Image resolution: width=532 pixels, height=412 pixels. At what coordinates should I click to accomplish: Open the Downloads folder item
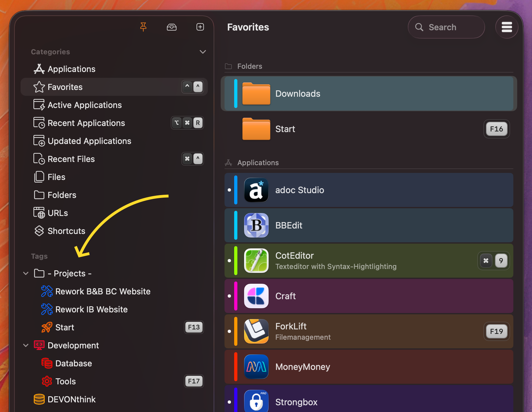click(x=298, y=94)
